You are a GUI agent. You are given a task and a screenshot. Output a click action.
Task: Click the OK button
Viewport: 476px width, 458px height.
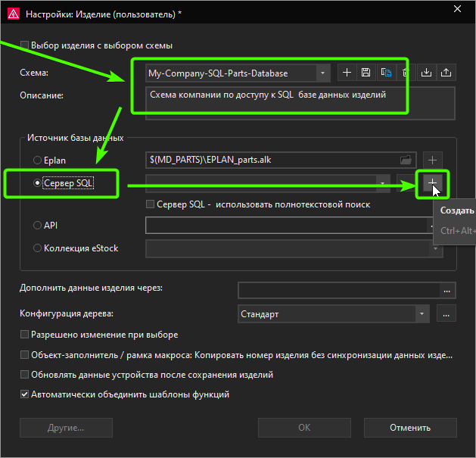(304, 428)
